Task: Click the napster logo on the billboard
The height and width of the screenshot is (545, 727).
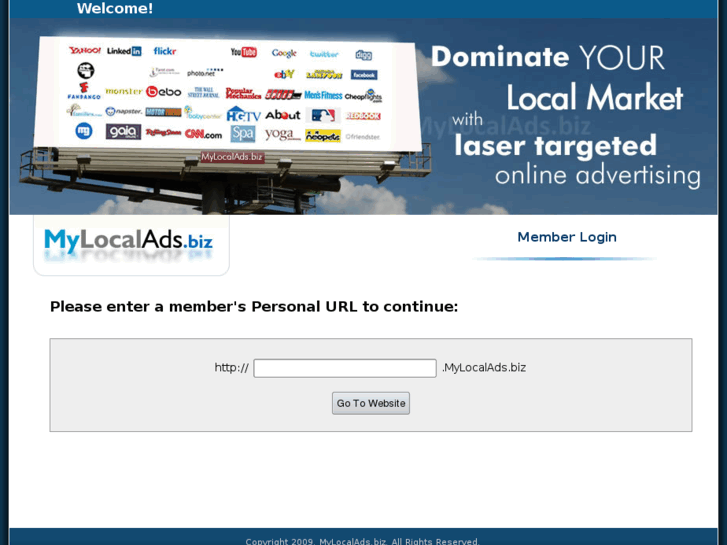Action: (x=123, y=111)
